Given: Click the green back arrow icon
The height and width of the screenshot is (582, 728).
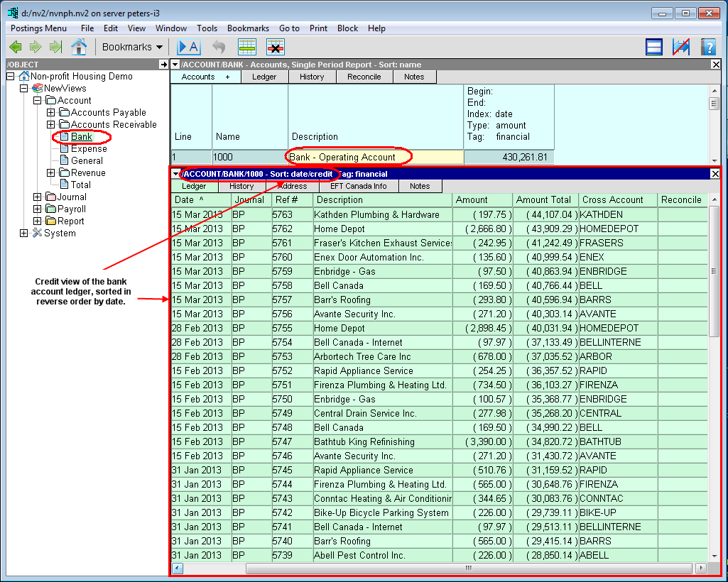Looking at the screenshot, I should [16, 47].
